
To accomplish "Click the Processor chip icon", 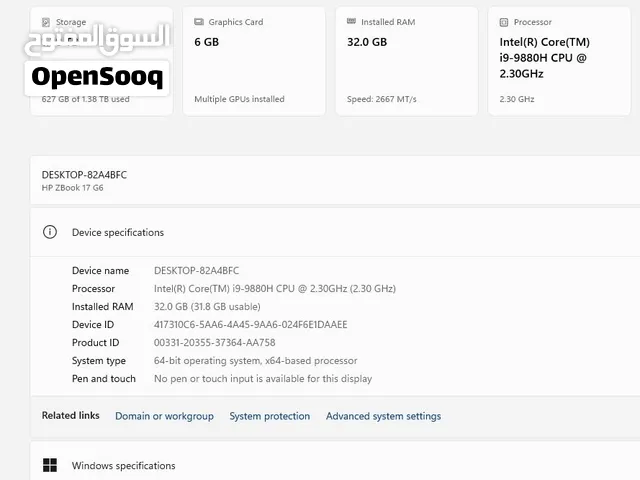I will pyautogui.click(x=504, y=22).
